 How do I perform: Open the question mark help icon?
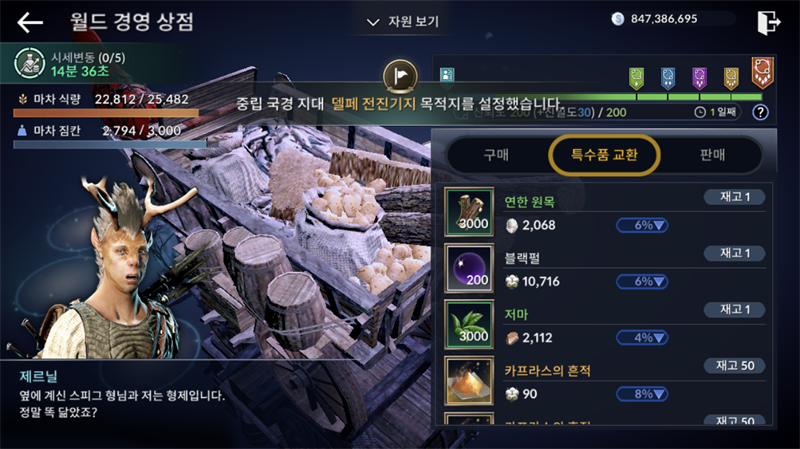coord(760,112)
